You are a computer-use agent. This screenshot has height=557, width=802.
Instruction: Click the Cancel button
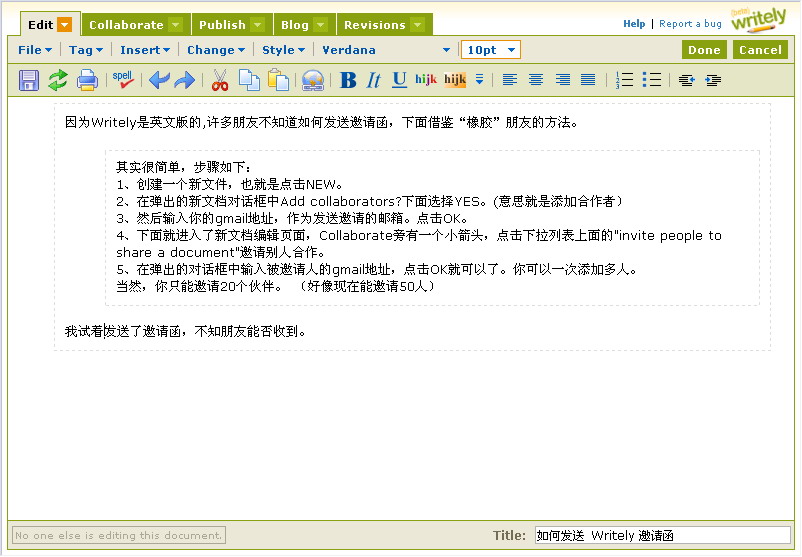[760, 50]
